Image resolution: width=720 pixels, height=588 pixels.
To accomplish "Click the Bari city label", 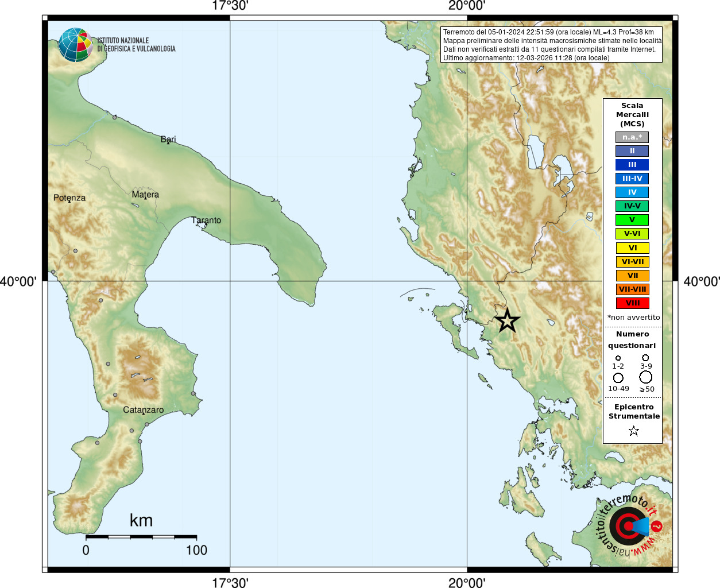I will coord(168,139).
